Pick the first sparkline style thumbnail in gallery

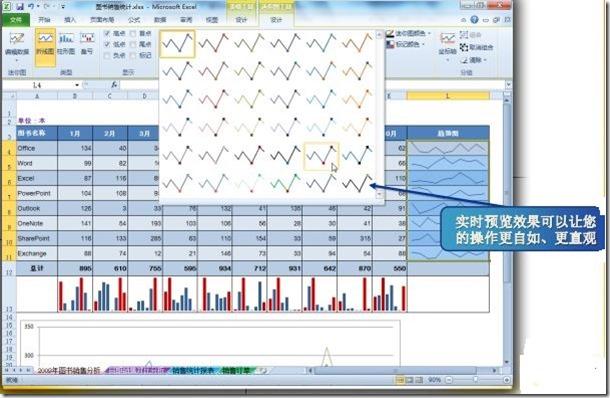point(177,44)
